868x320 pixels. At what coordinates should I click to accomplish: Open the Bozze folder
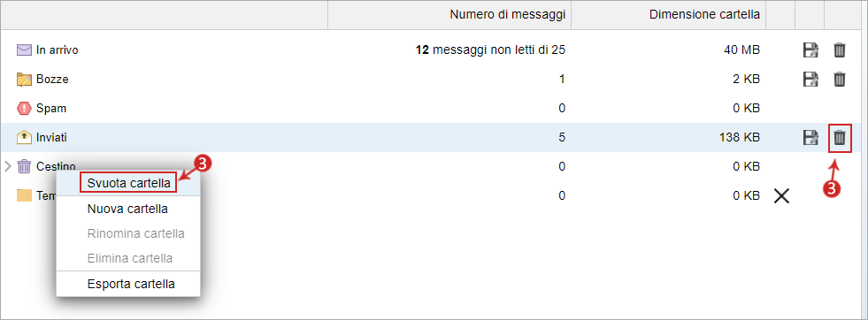pos(52,79)
